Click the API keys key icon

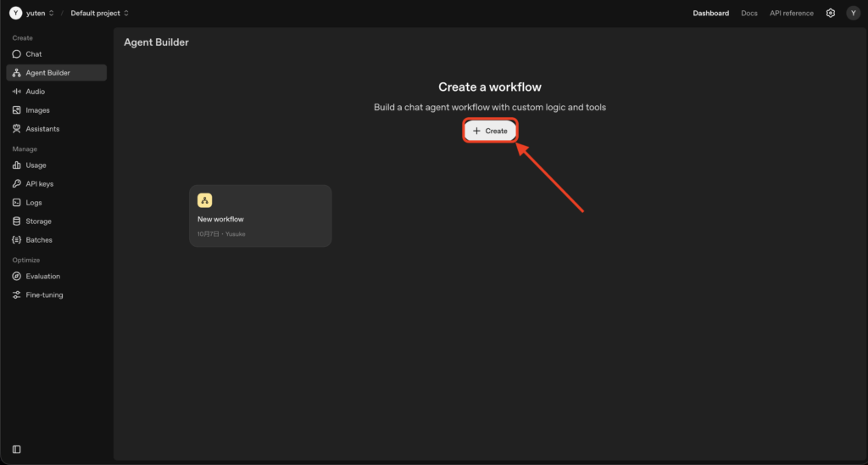(17, 184)
